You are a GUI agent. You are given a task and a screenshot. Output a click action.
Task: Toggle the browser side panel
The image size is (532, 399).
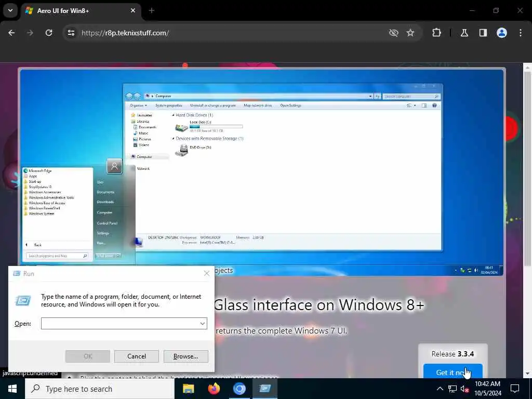483,33
